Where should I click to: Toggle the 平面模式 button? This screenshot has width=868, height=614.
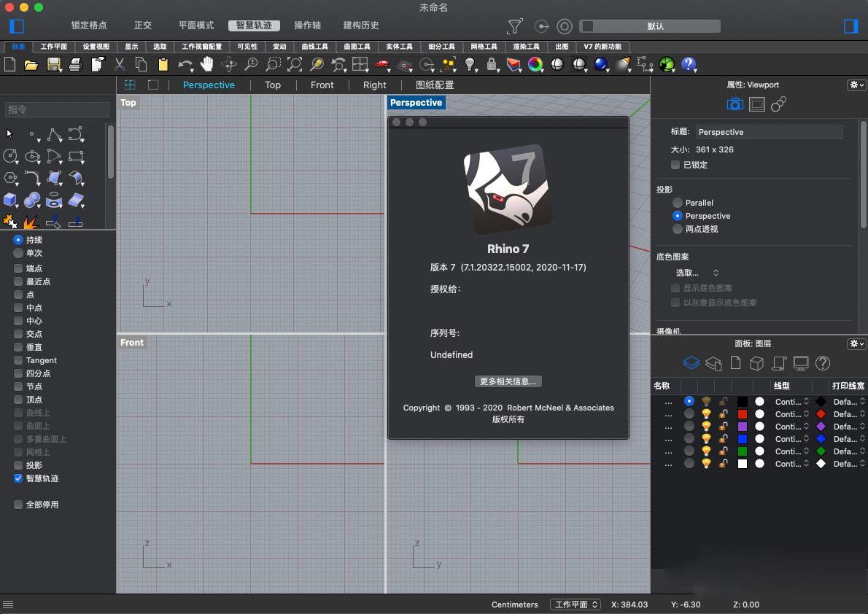pyautogui.click(x=196, y=26)
